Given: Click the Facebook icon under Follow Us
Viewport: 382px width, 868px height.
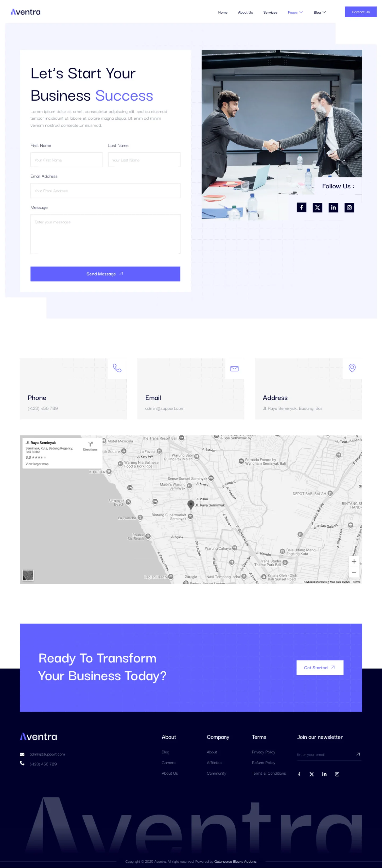Looking at the screenshot, I should pos(301,208).
